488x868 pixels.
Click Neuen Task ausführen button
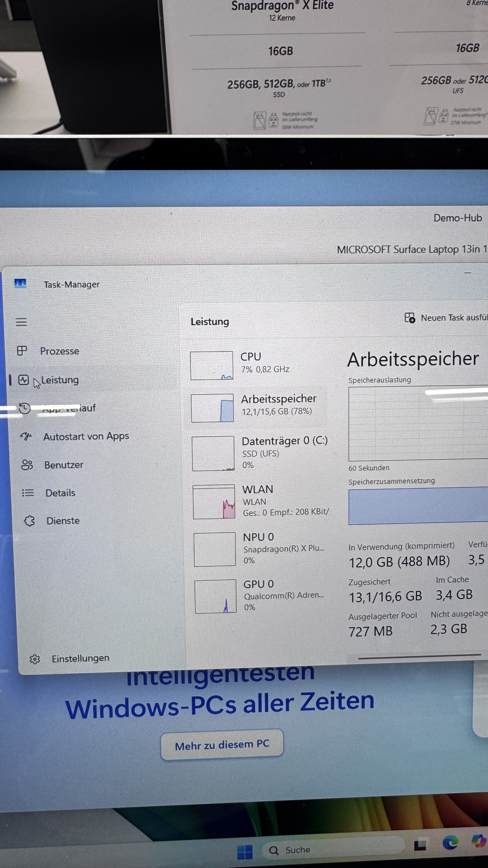[x=446, y=318]
